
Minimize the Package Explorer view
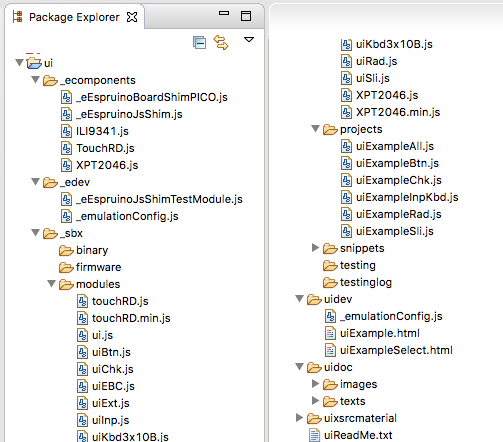pos(224,13)
